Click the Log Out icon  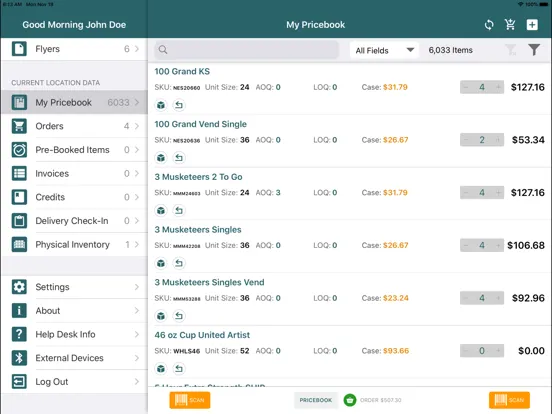tap(19, 381)
